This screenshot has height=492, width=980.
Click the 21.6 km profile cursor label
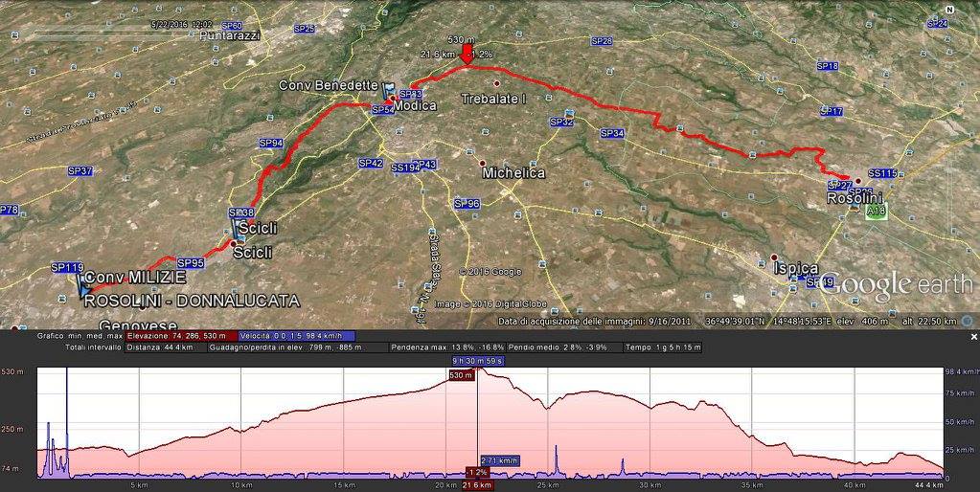477,485
